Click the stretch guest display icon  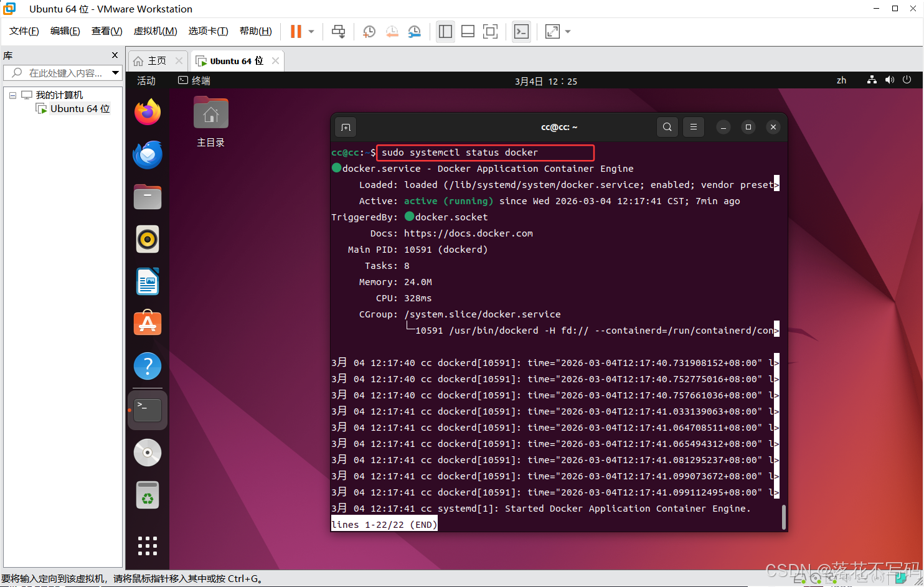tap(552, 31)
